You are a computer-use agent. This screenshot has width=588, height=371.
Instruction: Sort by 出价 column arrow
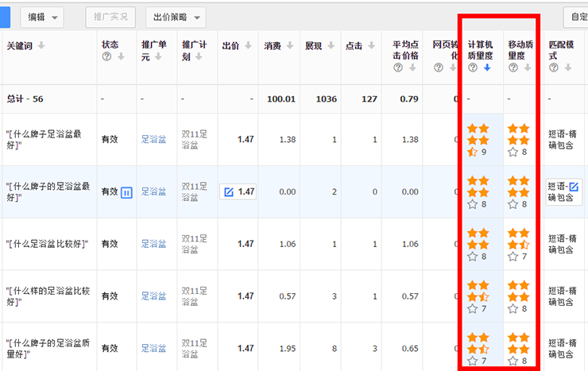(x=248, y=46)
